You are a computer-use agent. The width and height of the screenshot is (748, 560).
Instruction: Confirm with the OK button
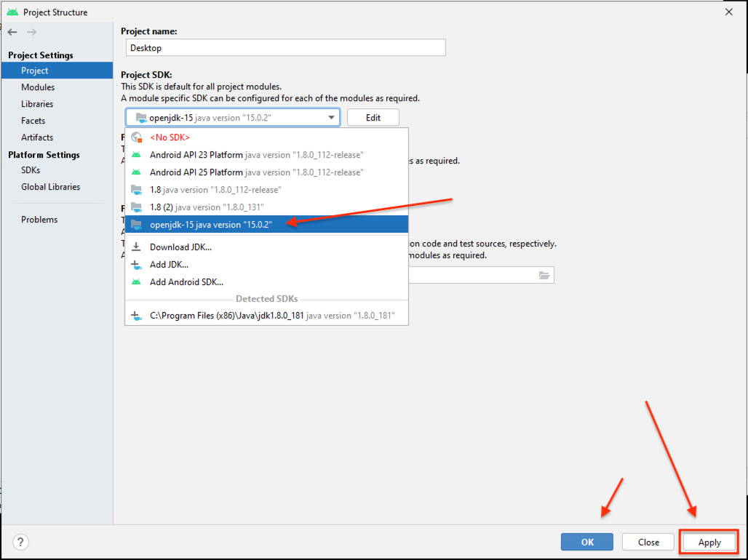pos(587,542)
